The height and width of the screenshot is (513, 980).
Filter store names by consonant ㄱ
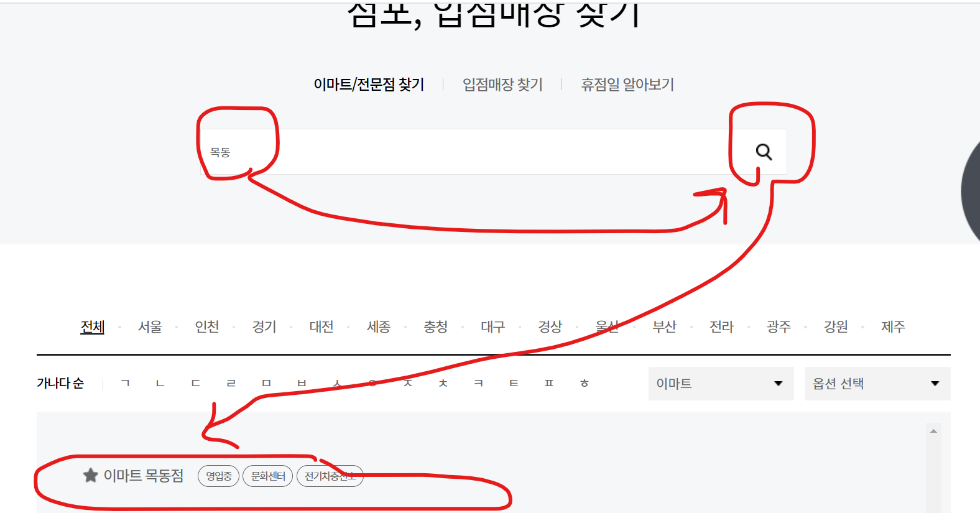[x=125, y=383]
